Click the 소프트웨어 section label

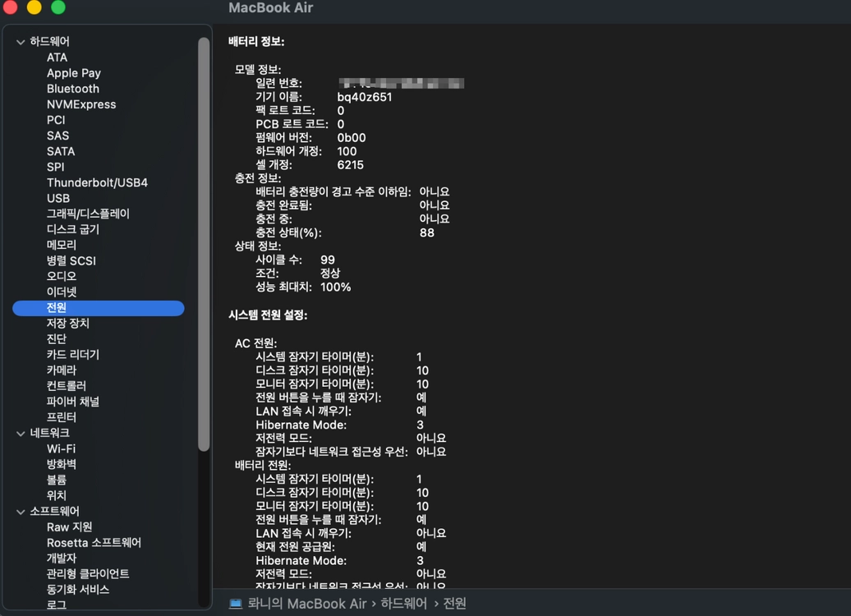click(x=54, y=511)
